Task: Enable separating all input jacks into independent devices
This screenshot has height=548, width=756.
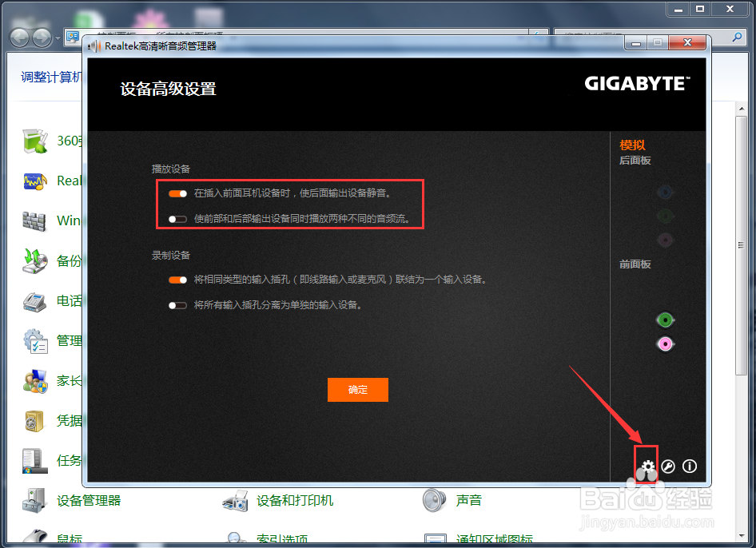Action: [x=177, y=305]
